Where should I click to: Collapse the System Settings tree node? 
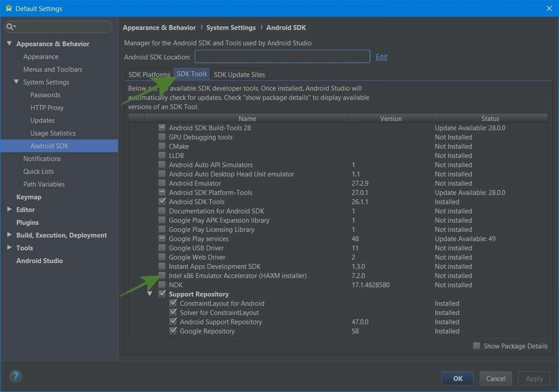coord(16,82)
